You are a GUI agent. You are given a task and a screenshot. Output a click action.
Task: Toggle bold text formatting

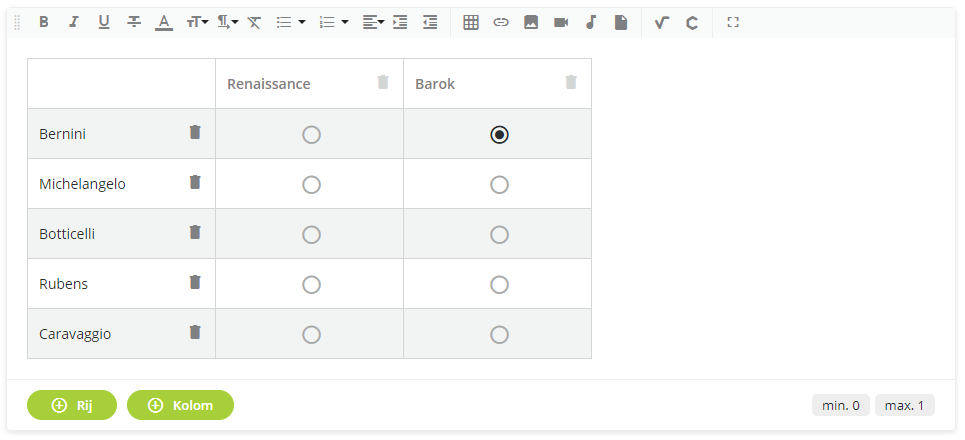[x=44, y=22]
